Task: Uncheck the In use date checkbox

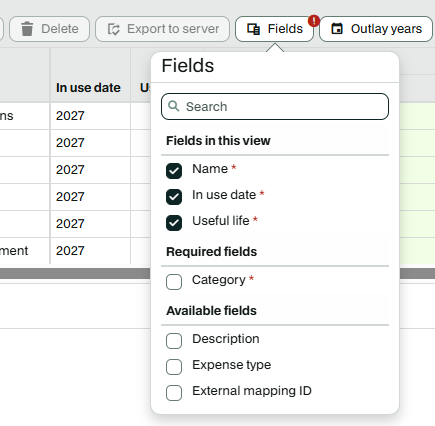Action: (x=174, y=197)
